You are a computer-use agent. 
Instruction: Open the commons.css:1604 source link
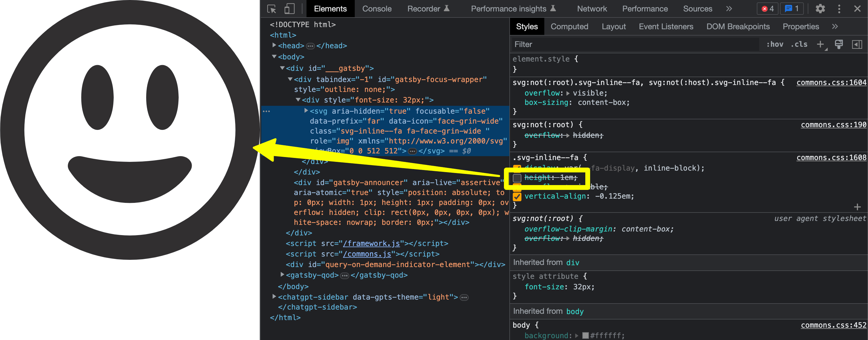pos(831,83)
